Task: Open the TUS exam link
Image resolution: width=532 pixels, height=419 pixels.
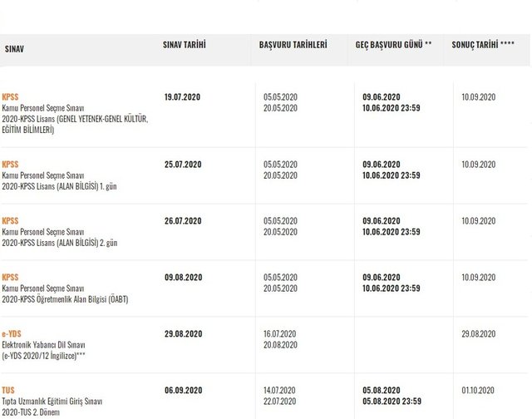Action: (x=8, y=391)
